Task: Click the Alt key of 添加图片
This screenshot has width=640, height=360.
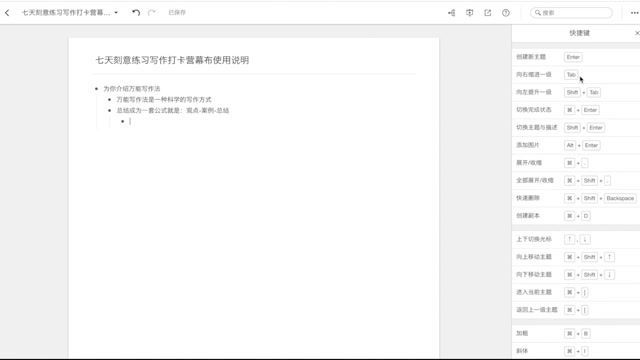Action: [x=570, y=145]
